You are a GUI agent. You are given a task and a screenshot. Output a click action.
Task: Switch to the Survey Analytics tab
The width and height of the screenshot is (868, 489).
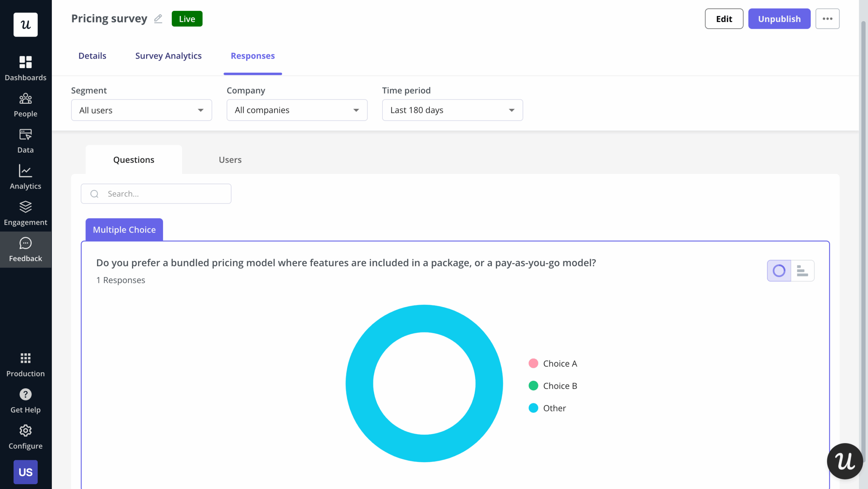tap(168, 56)
